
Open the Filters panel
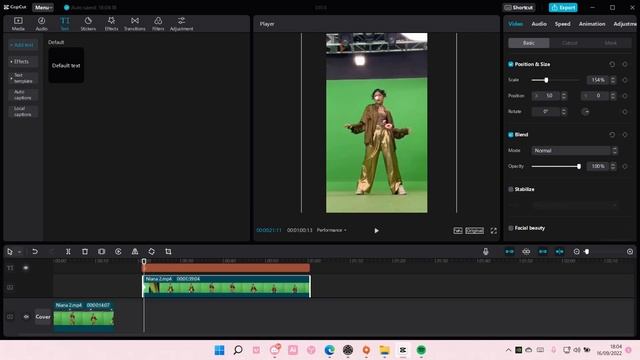[158, 24]
